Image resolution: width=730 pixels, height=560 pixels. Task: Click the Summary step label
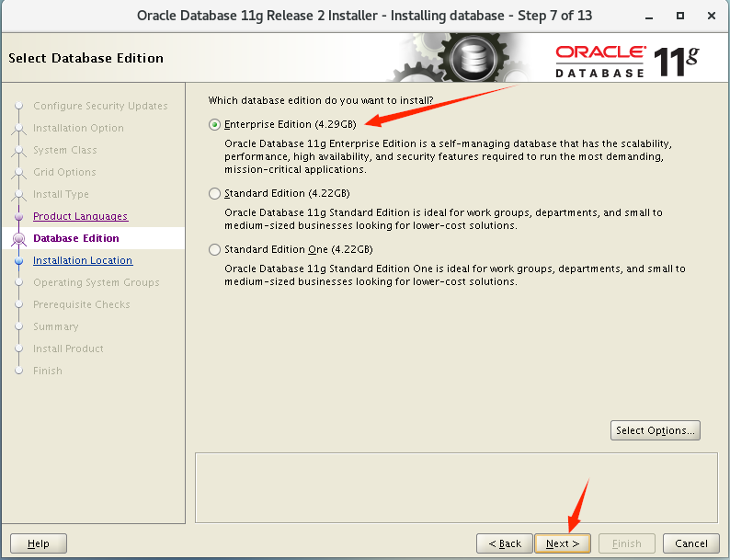56,326
